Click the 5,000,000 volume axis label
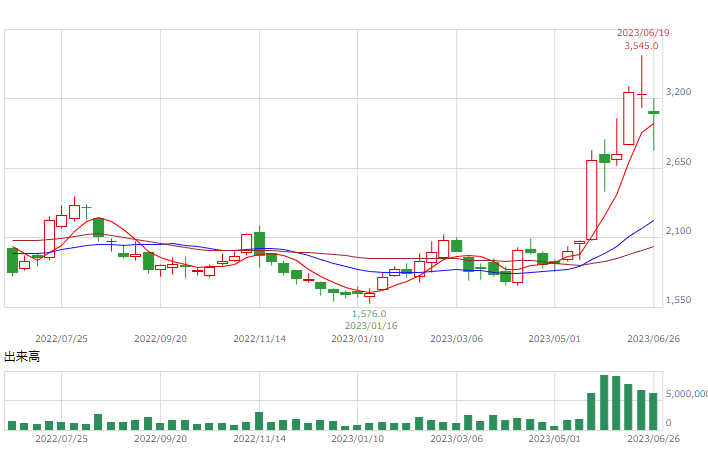The image size is (708, 451). tap(687, 394)
